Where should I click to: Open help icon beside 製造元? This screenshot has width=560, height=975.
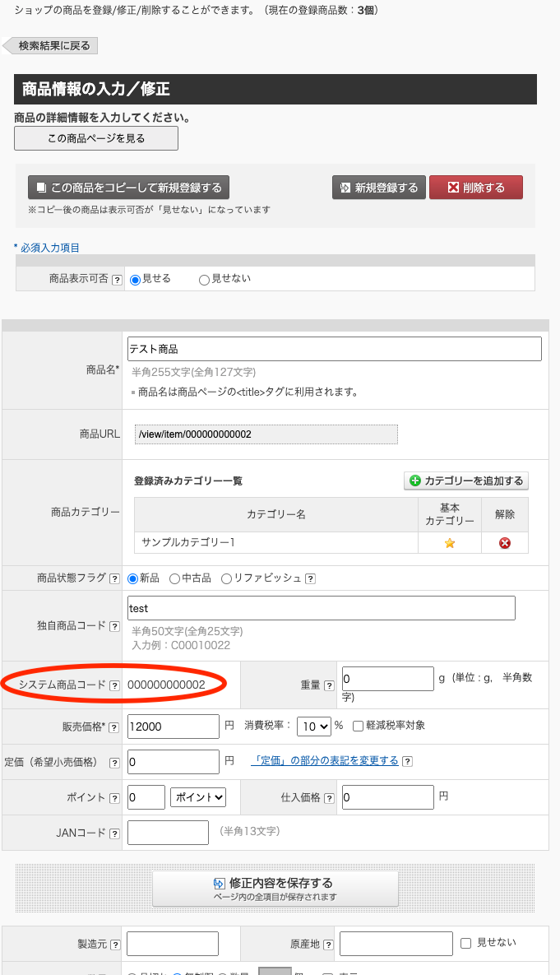[115, 945]
